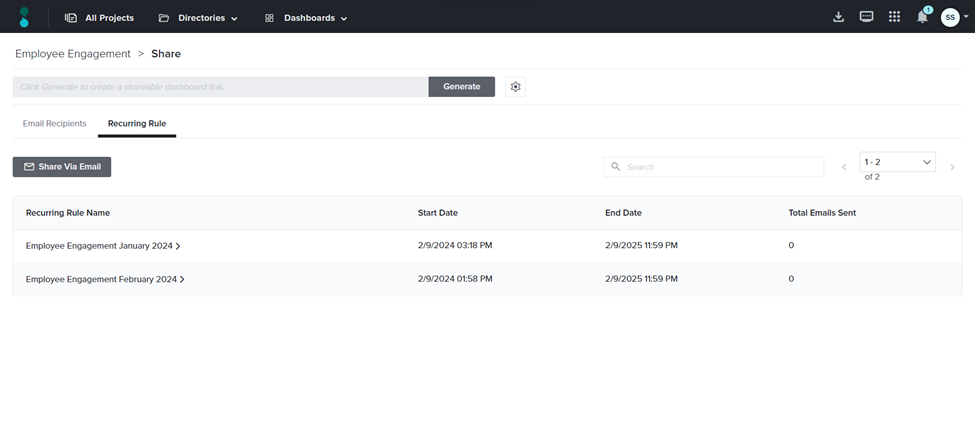Open share link settings gear

(x=515, y=87)
